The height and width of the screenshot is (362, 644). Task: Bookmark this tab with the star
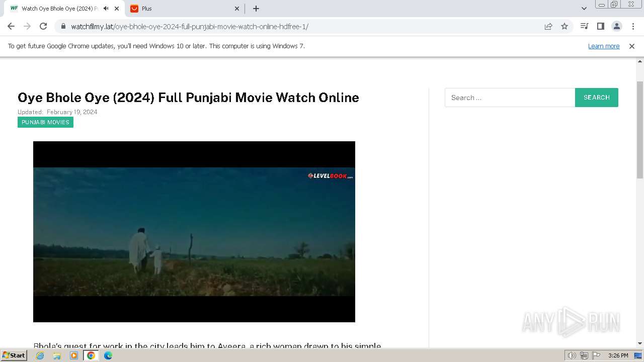pyautogui.click(x=565, y=26)
